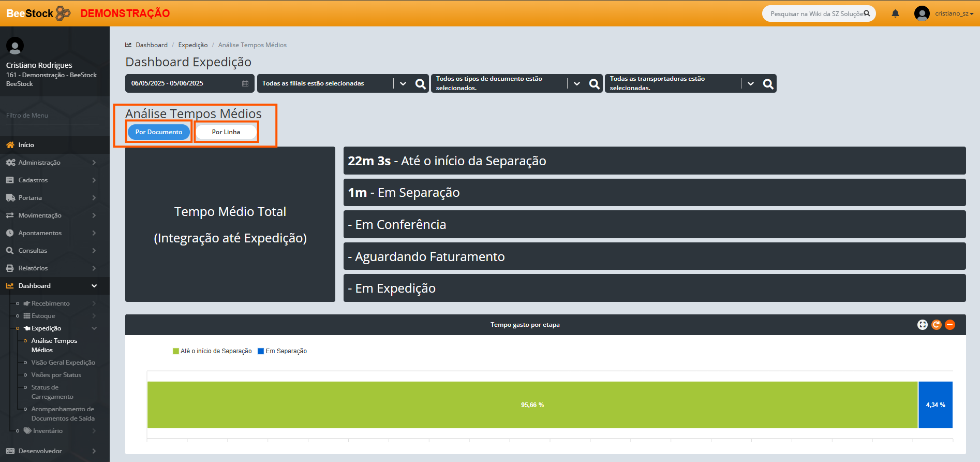Screen dimensions: 980x462
Task: Minimize the chart panel with orange minus
Action: point(950,325)
